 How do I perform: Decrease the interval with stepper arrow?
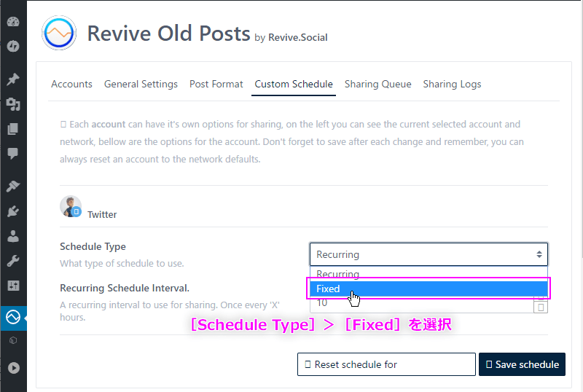click(541, 307)
